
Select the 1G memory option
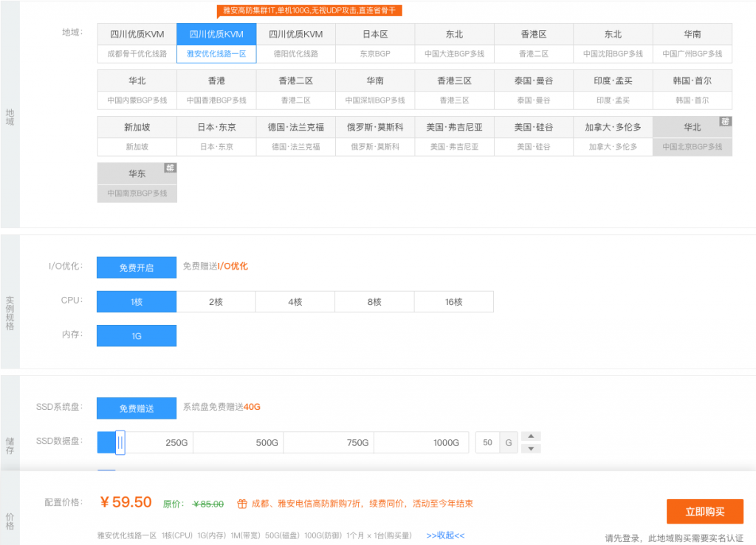pos(137,335)
